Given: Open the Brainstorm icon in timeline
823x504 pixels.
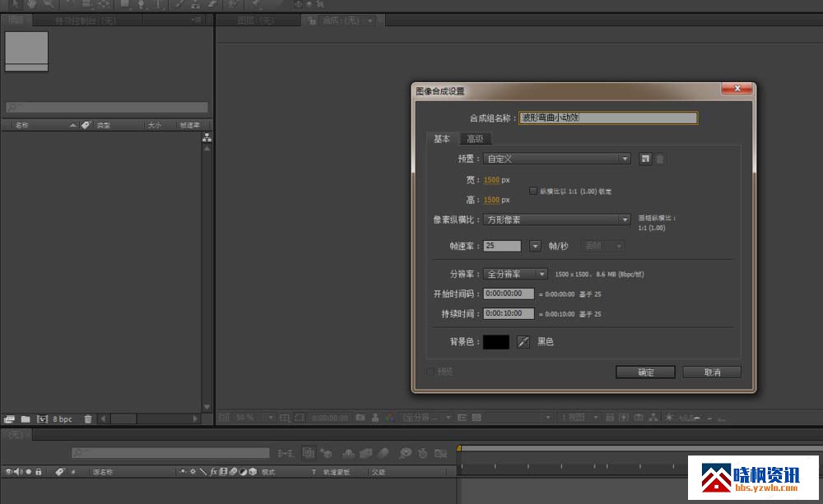Looking at the screenshot, I should [405, 453].
